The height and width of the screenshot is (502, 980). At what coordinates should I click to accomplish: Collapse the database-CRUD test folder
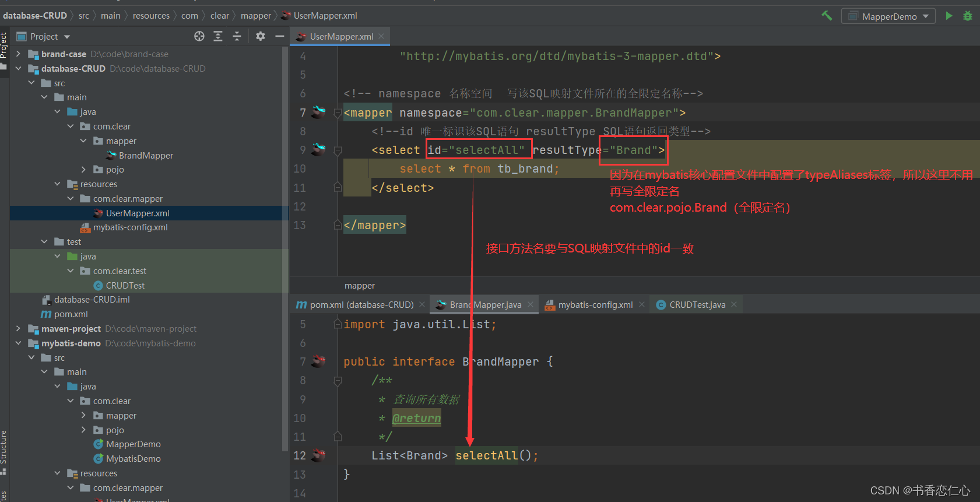click(x=44, y=242)
